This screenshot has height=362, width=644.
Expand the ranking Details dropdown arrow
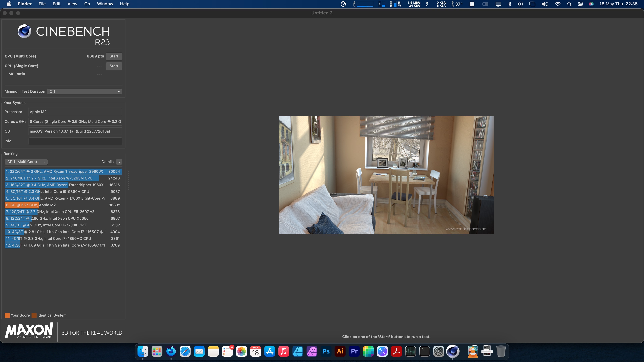(119, 162)
